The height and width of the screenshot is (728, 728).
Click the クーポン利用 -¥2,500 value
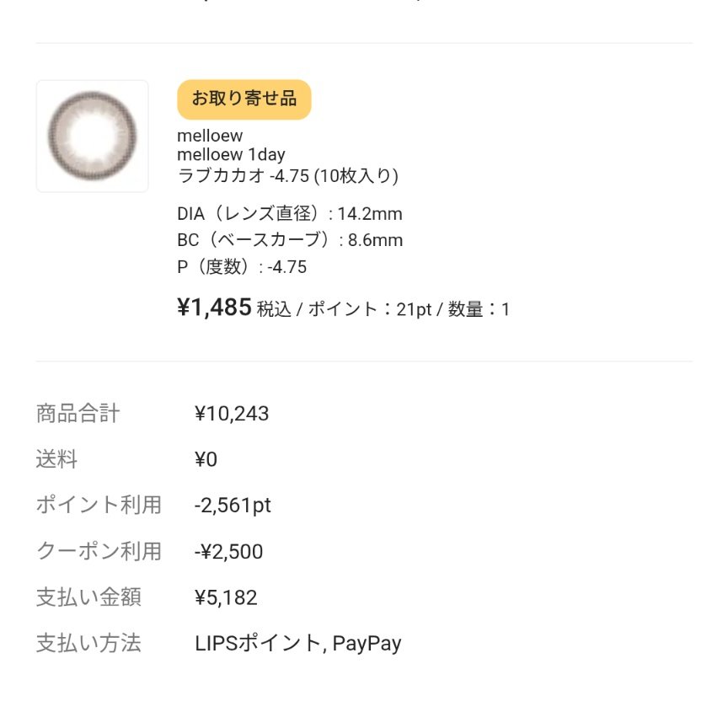click(228, 552)
